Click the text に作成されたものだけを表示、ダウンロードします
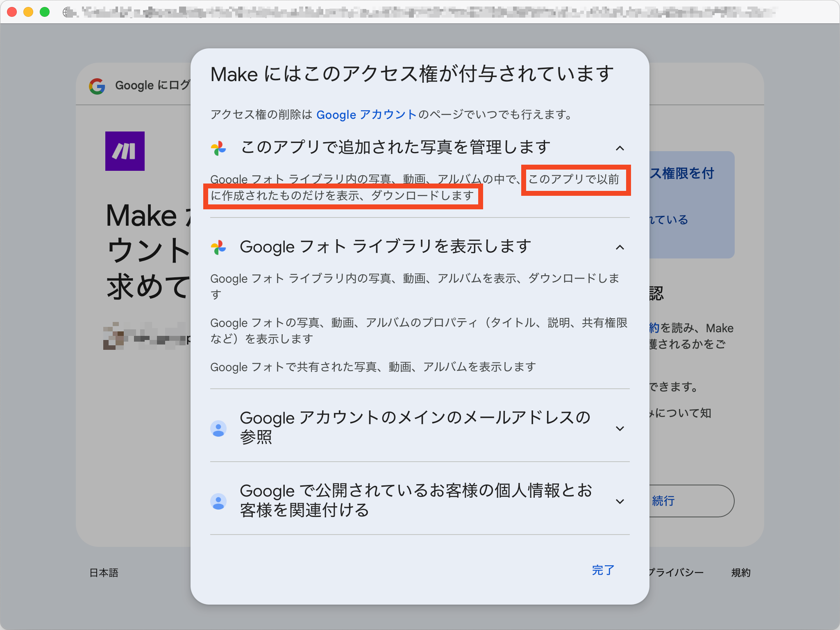The image size is (840, 630). [x=343, y=196]
